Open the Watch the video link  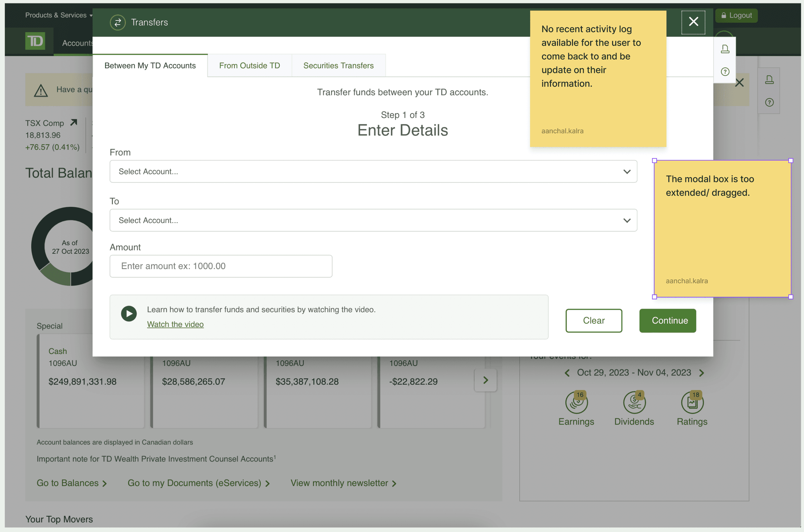pyautogui.click(x=175, y=324)
